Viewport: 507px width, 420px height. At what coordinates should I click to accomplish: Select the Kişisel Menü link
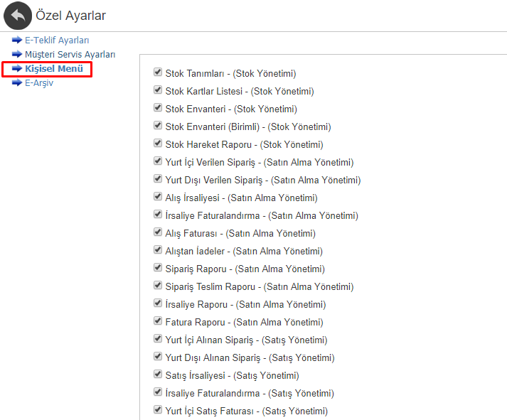(x=54, y=68)
